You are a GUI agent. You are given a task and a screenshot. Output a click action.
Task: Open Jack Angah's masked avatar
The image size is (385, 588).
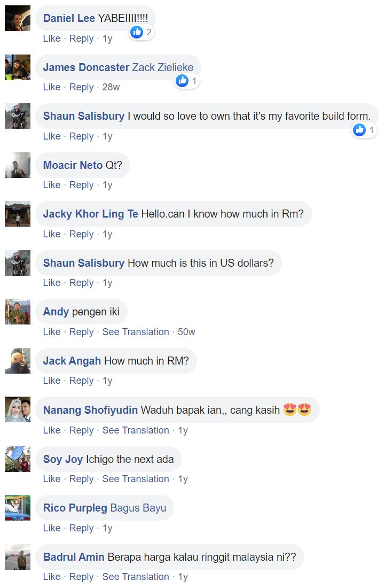18,361
